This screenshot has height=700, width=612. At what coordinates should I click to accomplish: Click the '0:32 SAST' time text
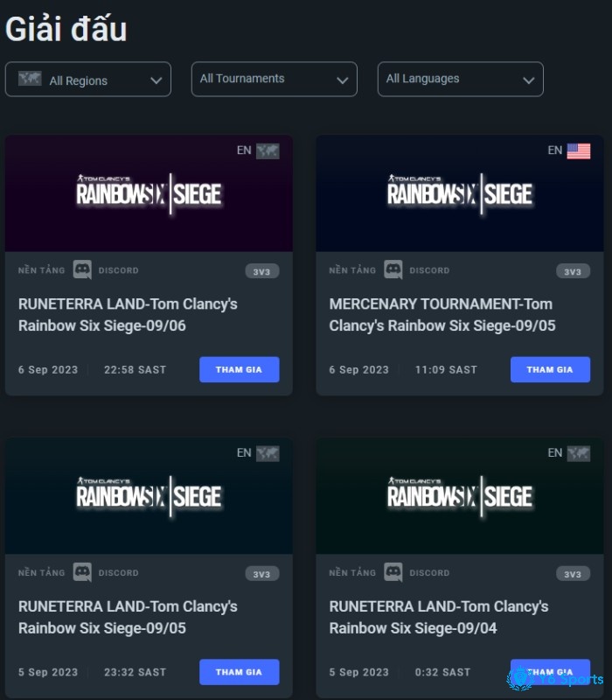[442, 672]
